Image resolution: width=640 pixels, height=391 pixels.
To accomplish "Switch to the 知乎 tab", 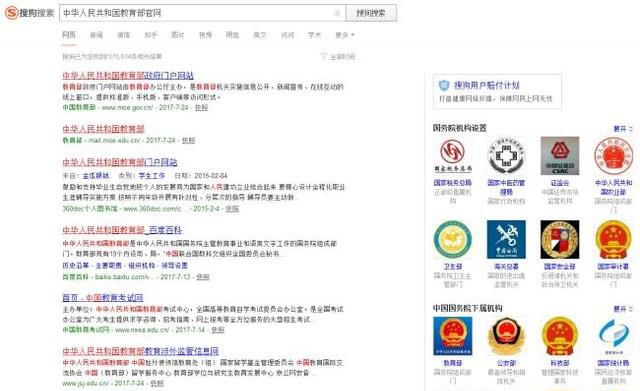I will (x=151, y=35).
